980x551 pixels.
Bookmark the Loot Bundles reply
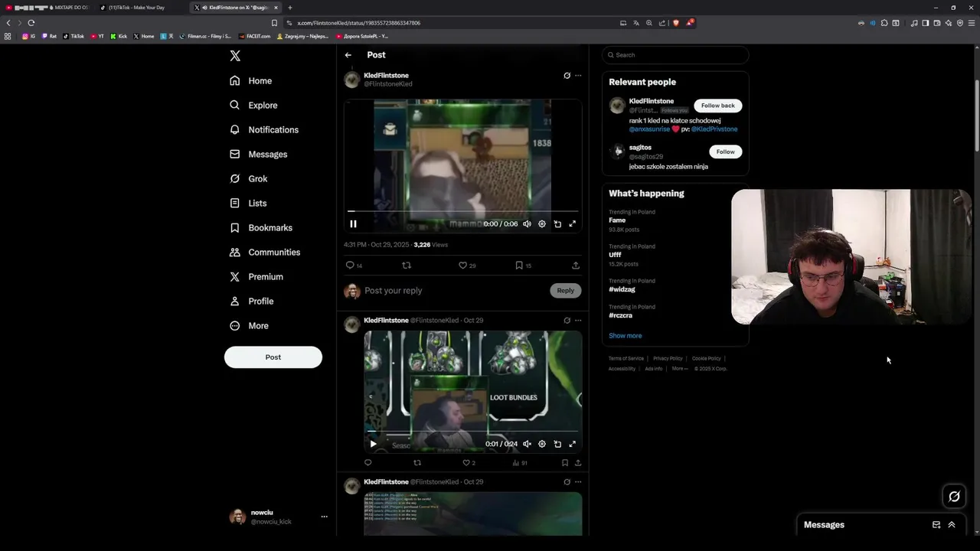click(x=565, y=463)
